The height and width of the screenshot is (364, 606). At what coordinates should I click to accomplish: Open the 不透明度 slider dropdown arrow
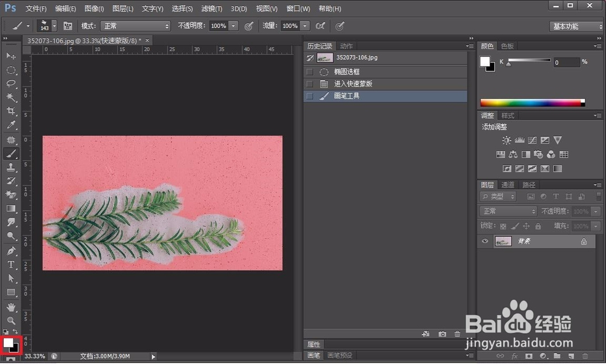pyautogui.click(x=233, y=26)
